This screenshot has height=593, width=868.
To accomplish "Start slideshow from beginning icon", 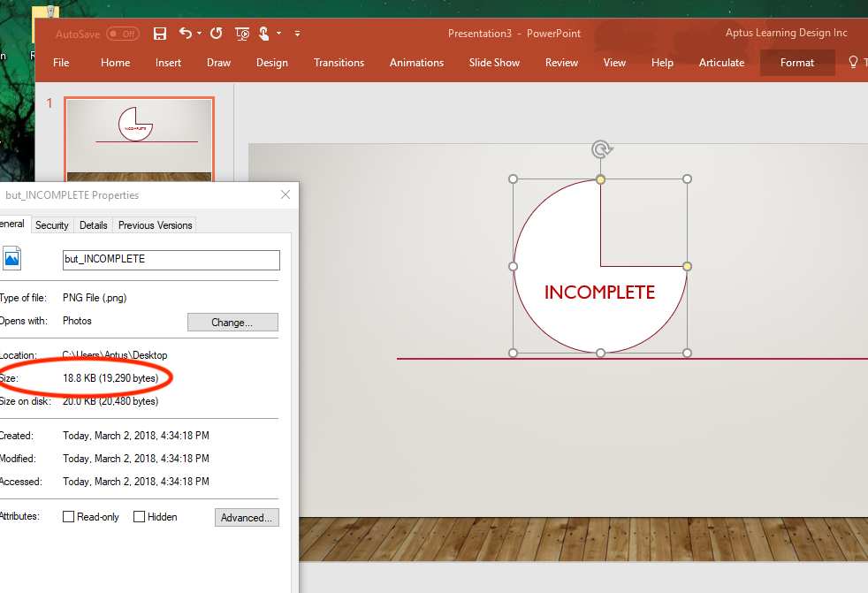I will (x=242, y=34).
